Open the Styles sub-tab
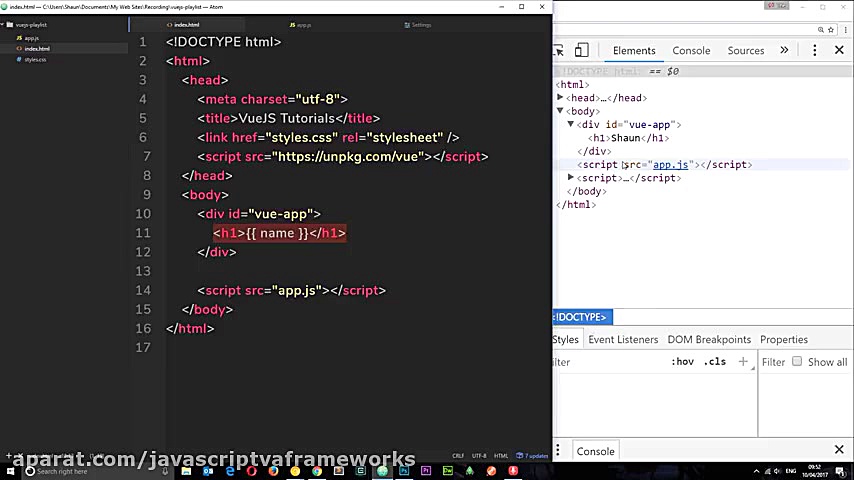The width and height of the screenshot is (854, 480). click(565, 339)
